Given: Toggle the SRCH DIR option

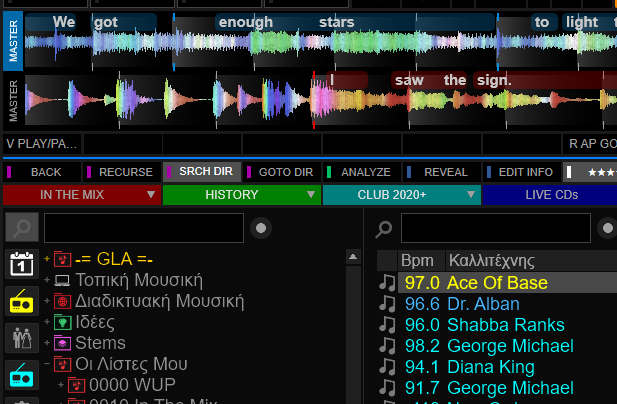Looking at the screenshot, I should (201, 172).
